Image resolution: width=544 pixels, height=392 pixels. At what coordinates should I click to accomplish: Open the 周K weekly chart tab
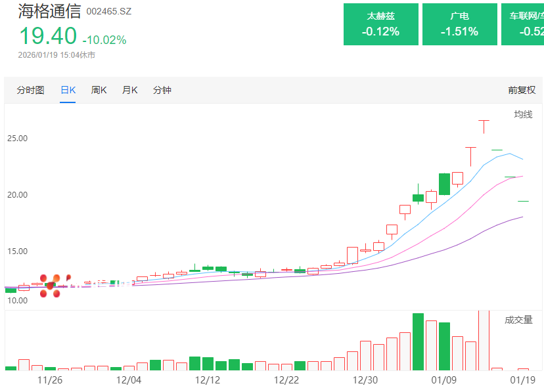tap(99, 90)
